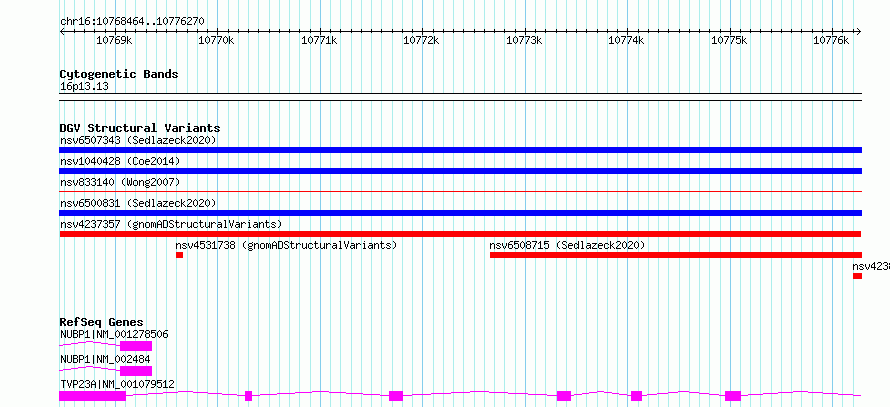This screenshot has height=407, width=890.
Task: Click the small red box under the cut-off nsv423 label
Action: click(x=857, y=276)
